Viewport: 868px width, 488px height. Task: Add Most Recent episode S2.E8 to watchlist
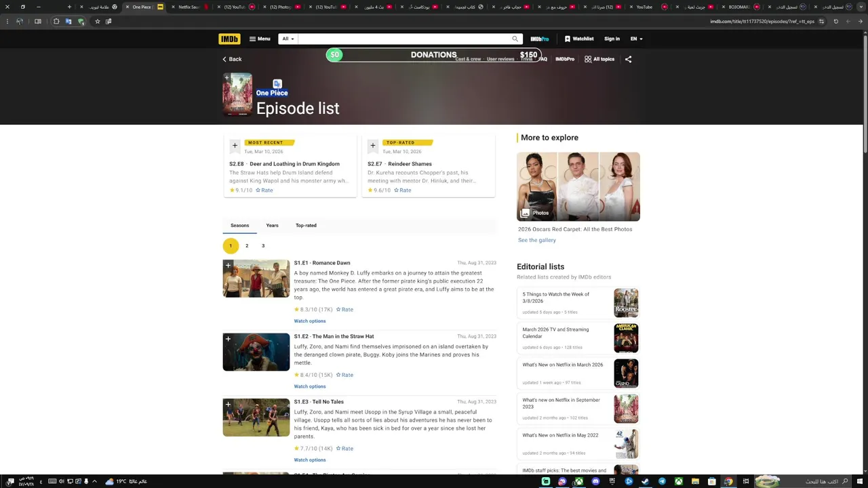235,145
